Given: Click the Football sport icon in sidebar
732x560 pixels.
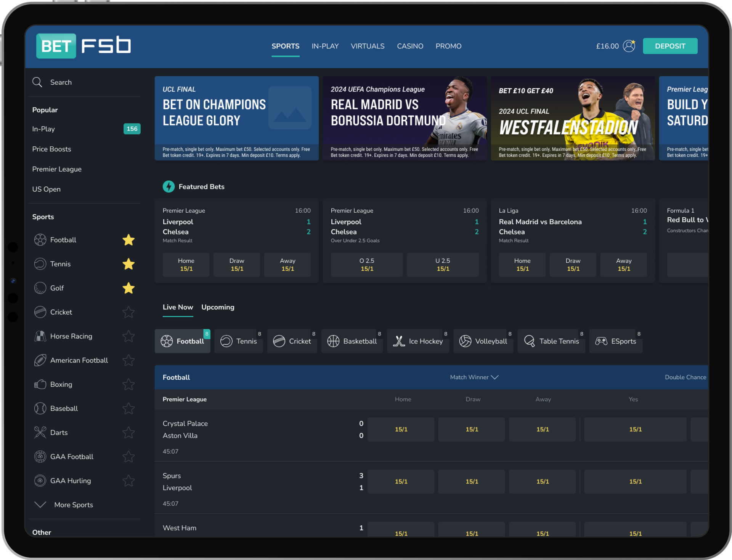Looking at the screenshot, I should pos(39,239).
